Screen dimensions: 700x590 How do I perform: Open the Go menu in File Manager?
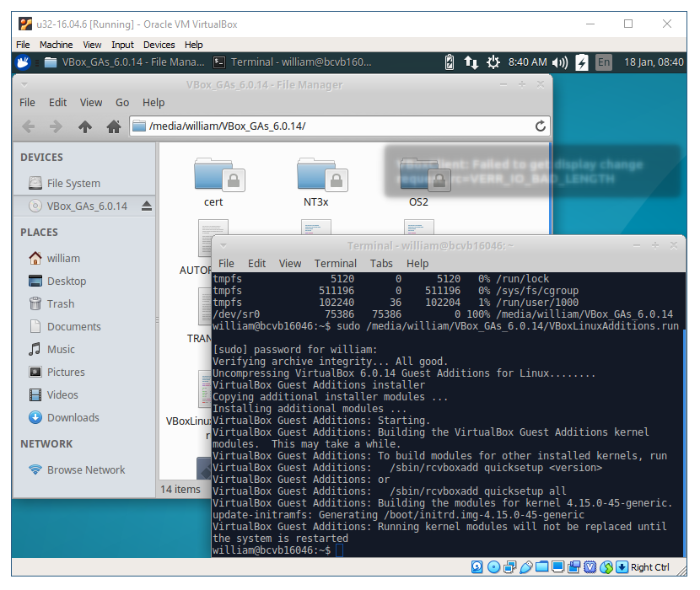pyautogui.click(x=122, y=102)
